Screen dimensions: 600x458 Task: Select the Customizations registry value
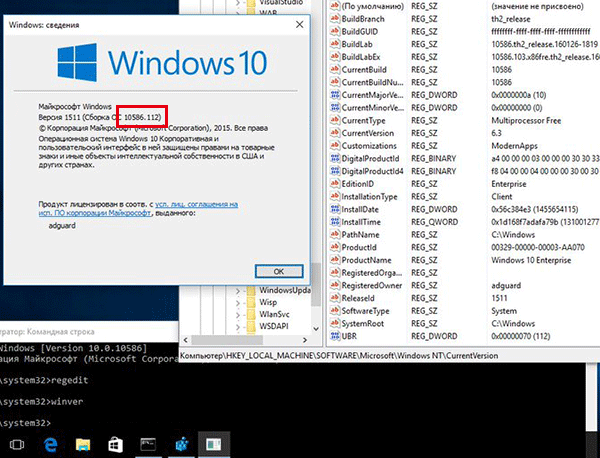click(369, 145)
